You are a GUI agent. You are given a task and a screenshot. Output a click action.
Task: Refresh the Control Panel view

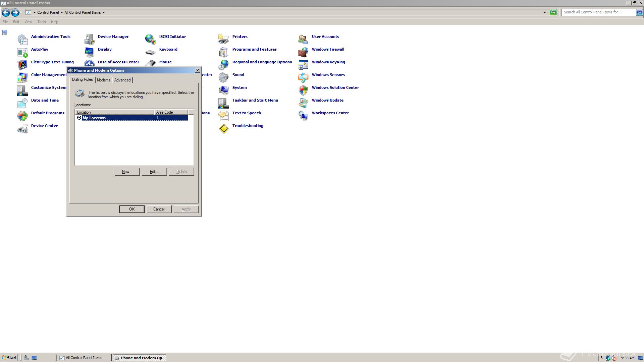(x=553, y=12)
